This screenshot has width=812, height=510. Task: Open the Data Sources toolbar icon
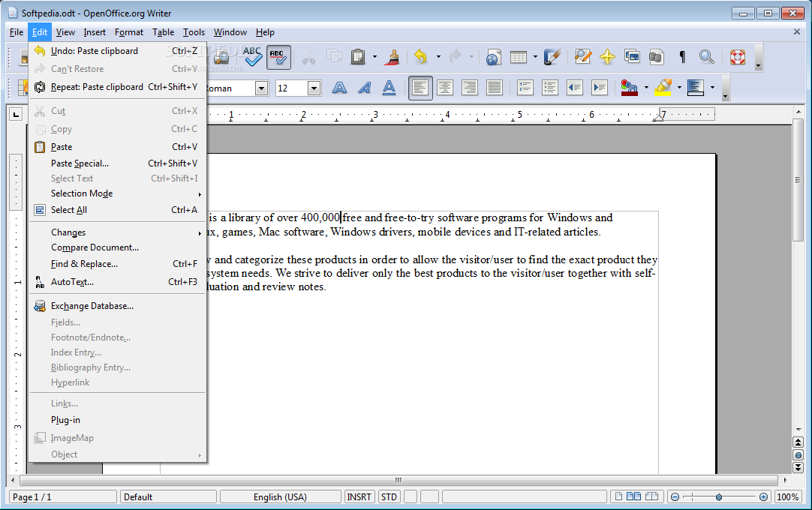[x=657, y=57]
